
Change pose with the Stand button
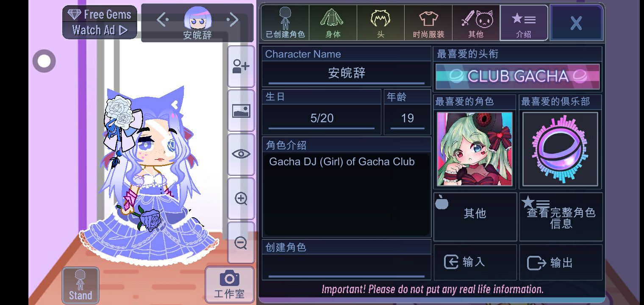(80, 285)
